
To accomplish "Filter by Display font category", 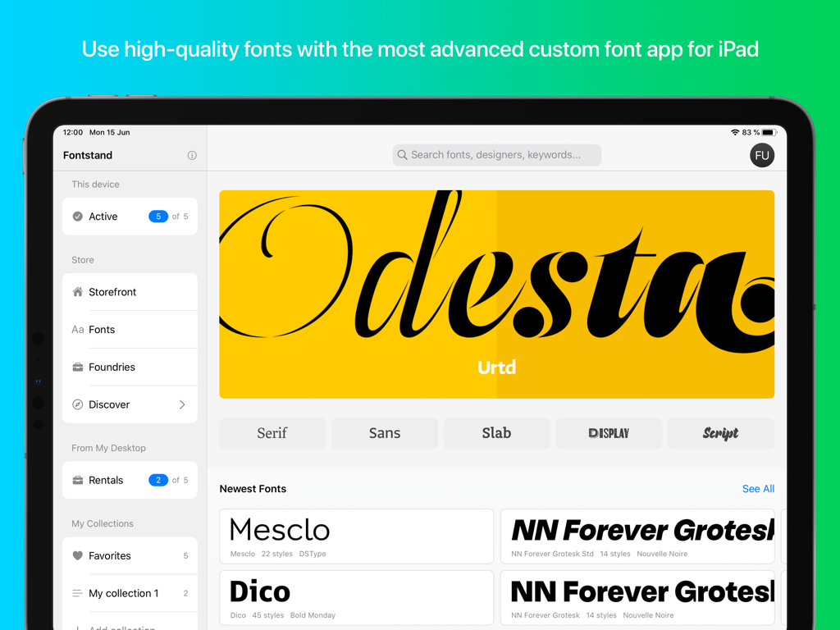I will point(609,433).
